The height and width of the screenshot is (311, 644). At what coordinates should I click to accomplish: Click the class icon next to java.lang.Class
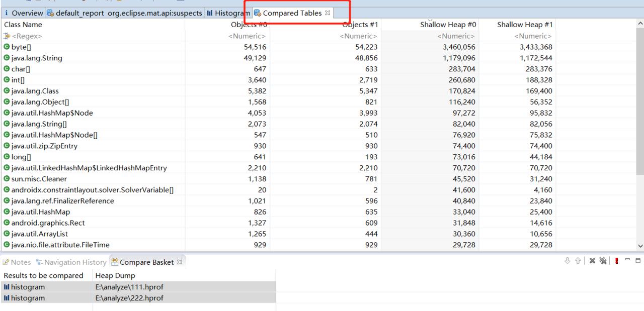pyautogui.click(x=7, y=91)
